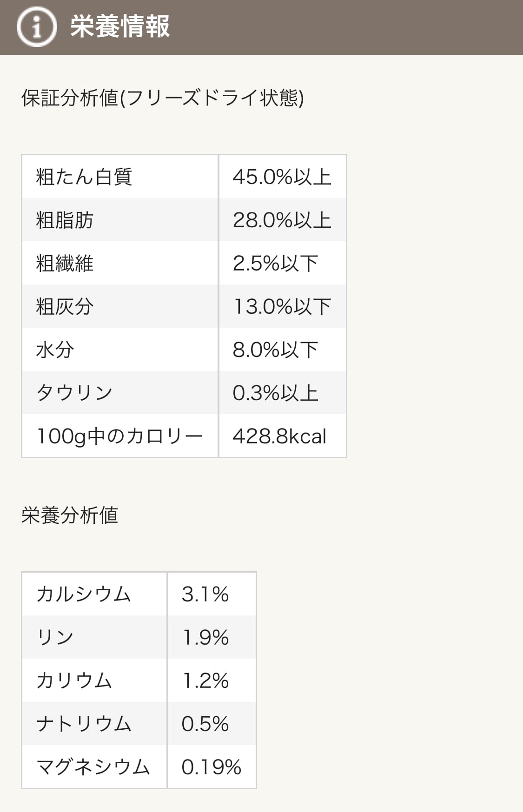Click the 水分 row label
523x812 pixels.
pos(55,350)
